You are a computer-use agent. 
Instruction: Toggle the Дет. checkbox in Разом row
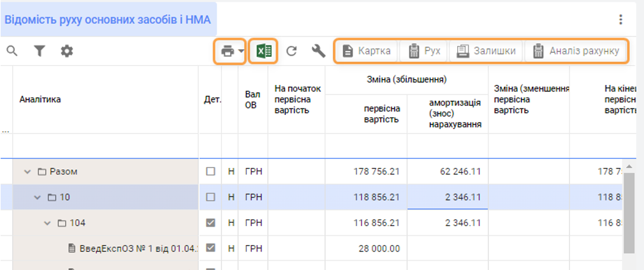point(210,172)
